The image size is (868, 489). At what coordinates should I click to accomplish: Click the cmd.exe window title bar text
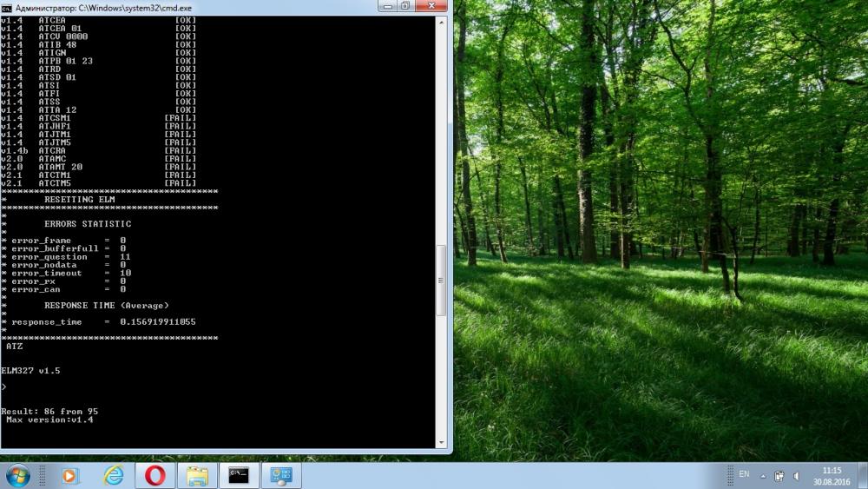click(103, 8)
